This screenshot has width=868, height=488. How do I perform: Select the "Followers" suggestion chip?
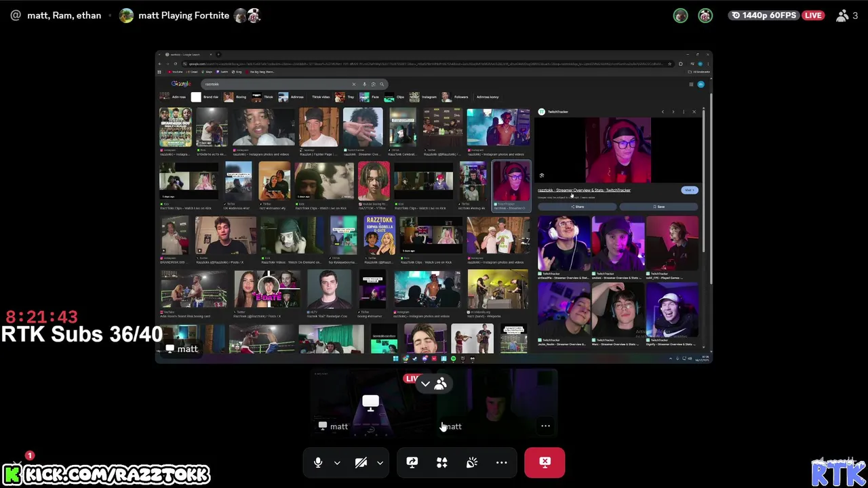point(455,97)
